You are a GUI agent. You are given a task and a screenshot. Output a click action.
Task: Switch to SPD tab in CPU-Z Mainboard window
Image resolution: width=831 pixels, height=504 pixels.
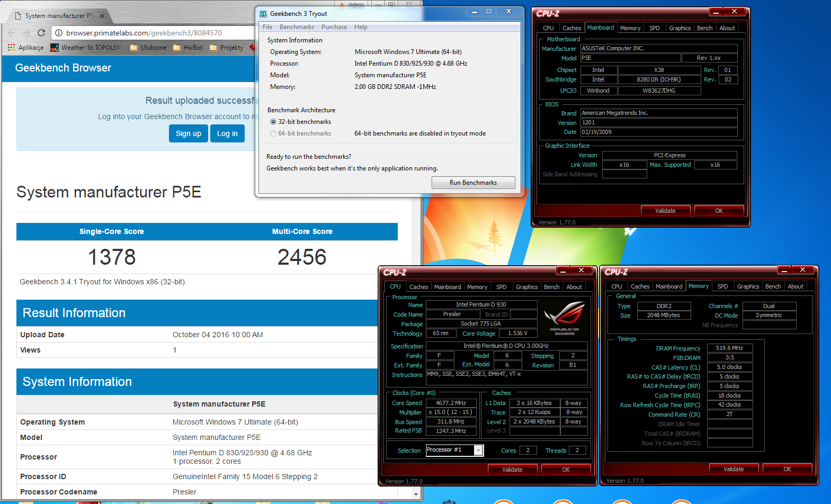(x=655, y=28)
